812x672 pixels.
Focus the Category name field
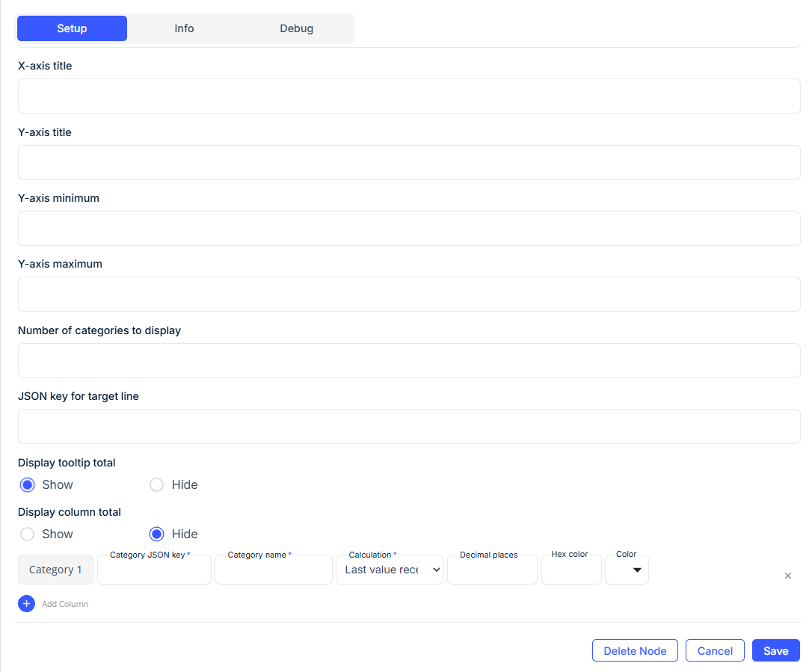[x=274, y=570]
